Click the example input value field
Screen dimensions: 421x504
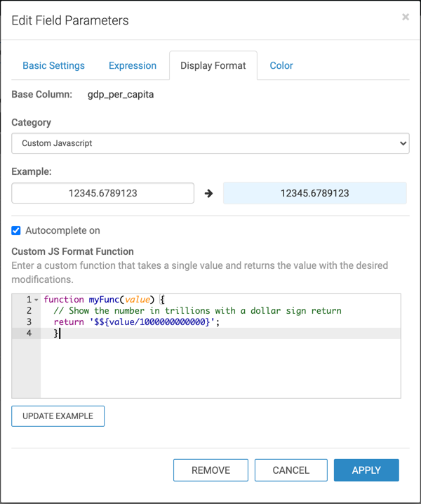(103, 193)
